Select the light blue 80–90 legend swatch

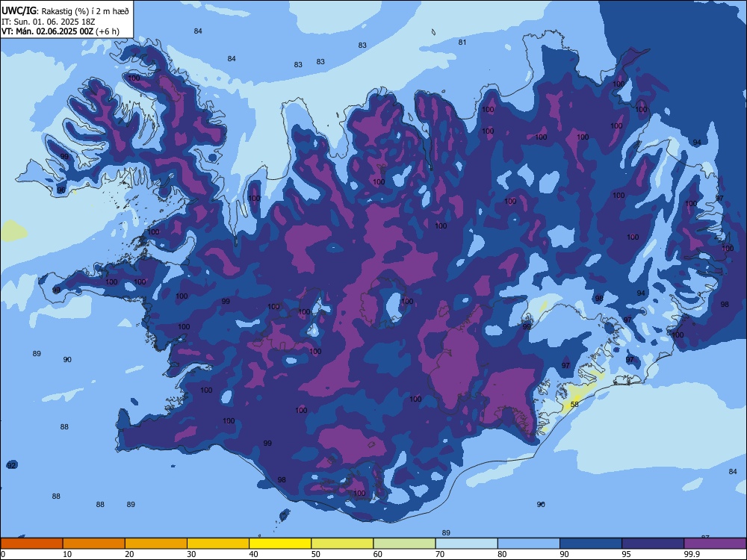coord(529,544)
